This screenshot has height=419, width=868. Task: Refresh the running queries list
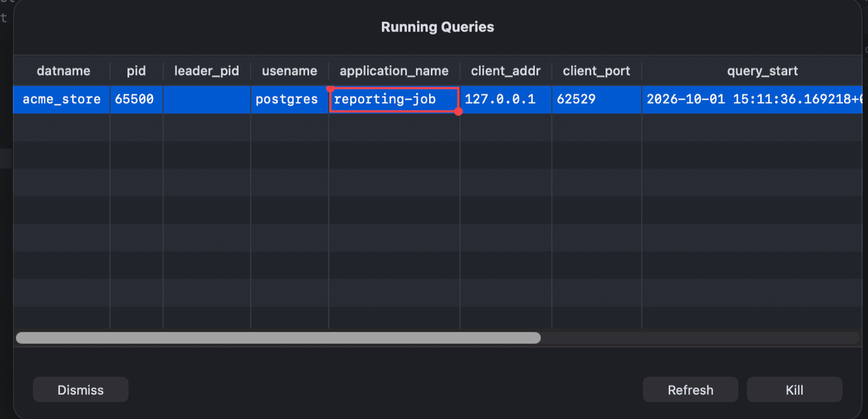pos(690,390)
